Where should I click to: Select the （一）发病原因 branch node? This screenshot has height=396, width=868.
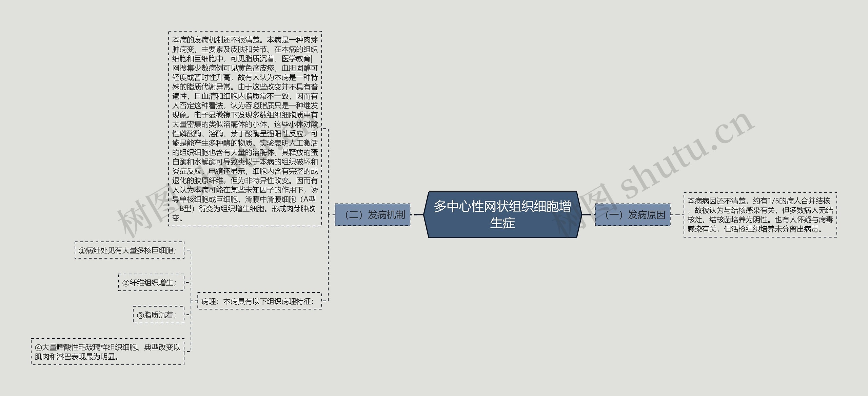[x=633, y=215]
